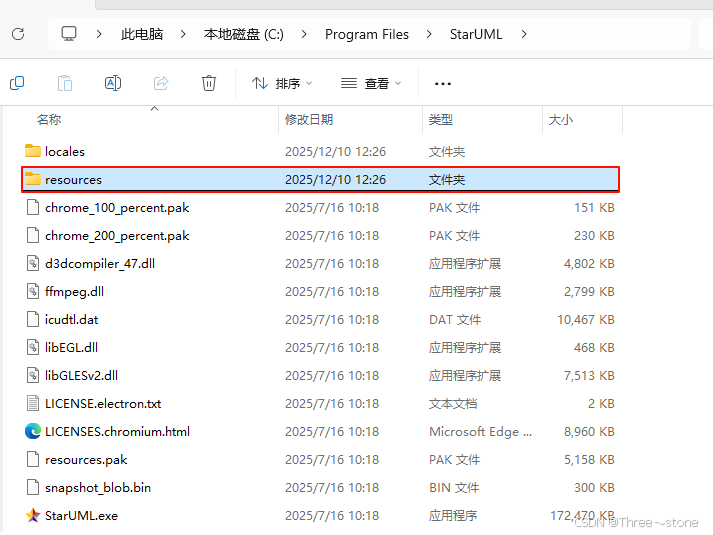The image size is (713, 535).
Task: Sort by the 修改日期 column header
Action: coord(309,120)
